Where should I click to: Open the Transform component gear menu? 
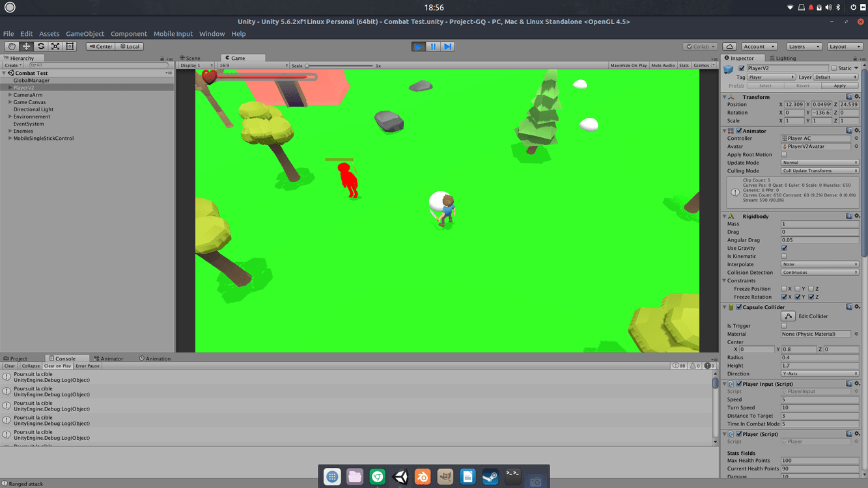coord(857,97)
